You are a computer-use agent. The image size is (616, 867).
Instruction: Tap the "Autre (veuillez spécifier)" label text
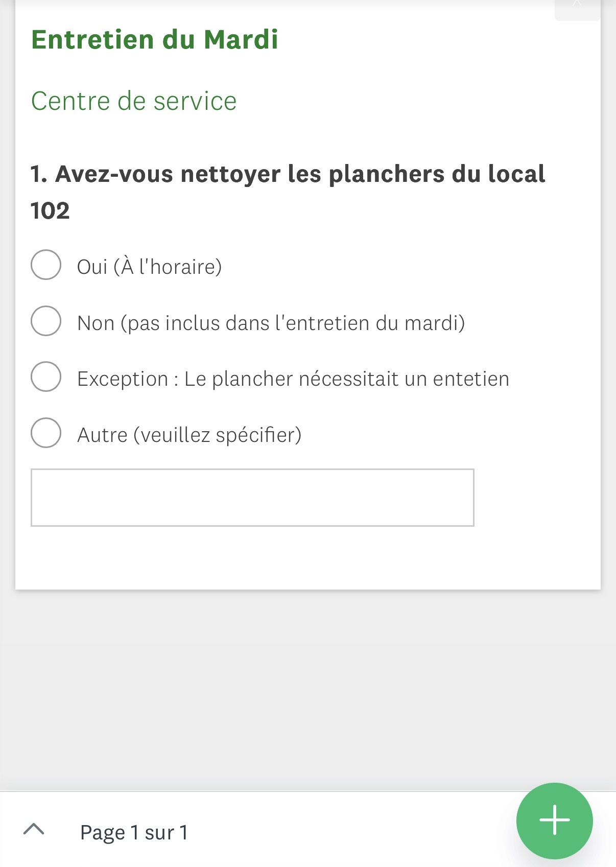(x=189, y=435)
